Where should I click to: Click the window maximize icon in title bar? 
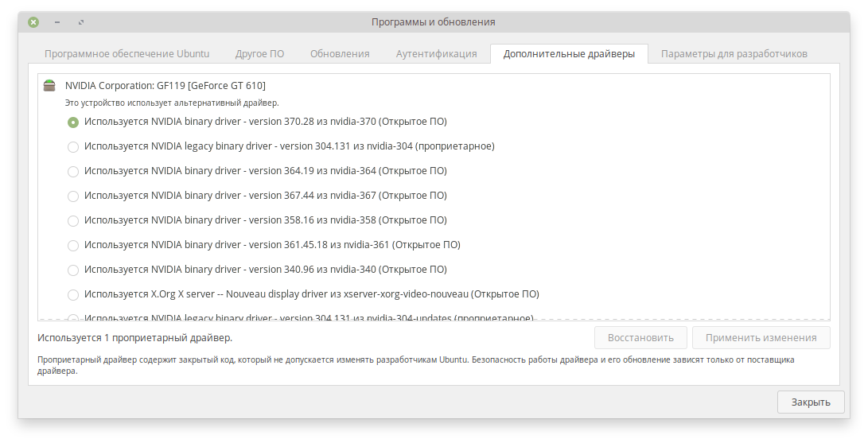81,22
